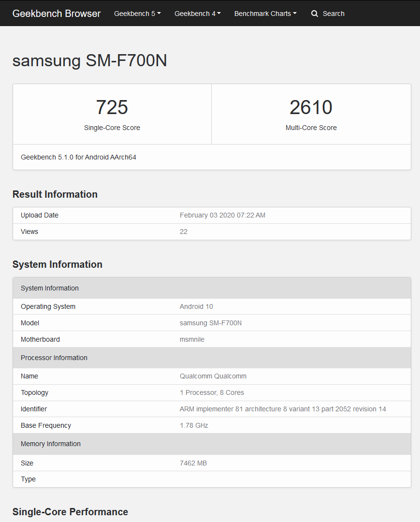Click the 725 single-core score value
This screenshot has width=420, height=522.
click(x=112, y=107)
